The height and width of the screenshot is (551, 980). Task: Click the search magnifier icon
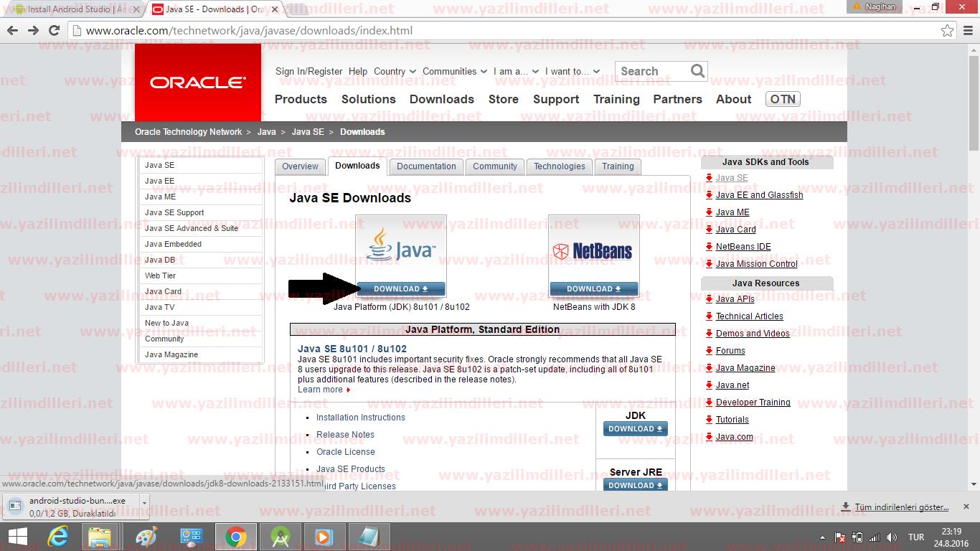coord(697,71)
